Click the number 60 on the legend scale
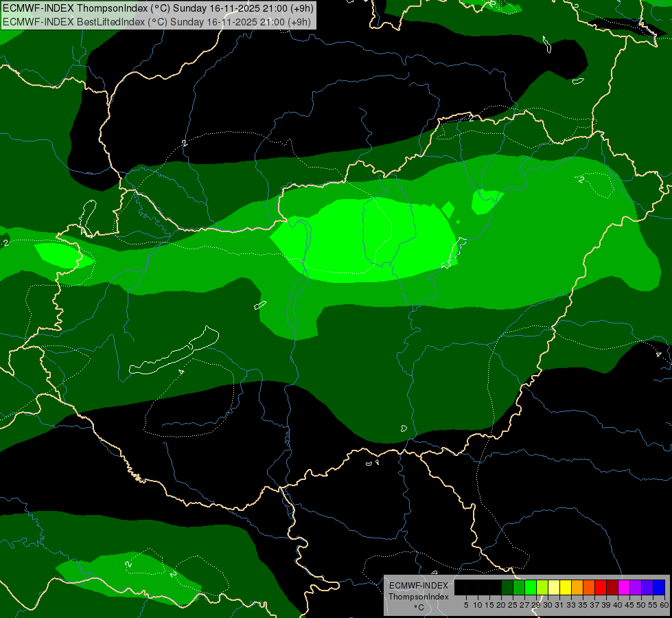This screenshot has height=618, width=672. pos(664,605)
